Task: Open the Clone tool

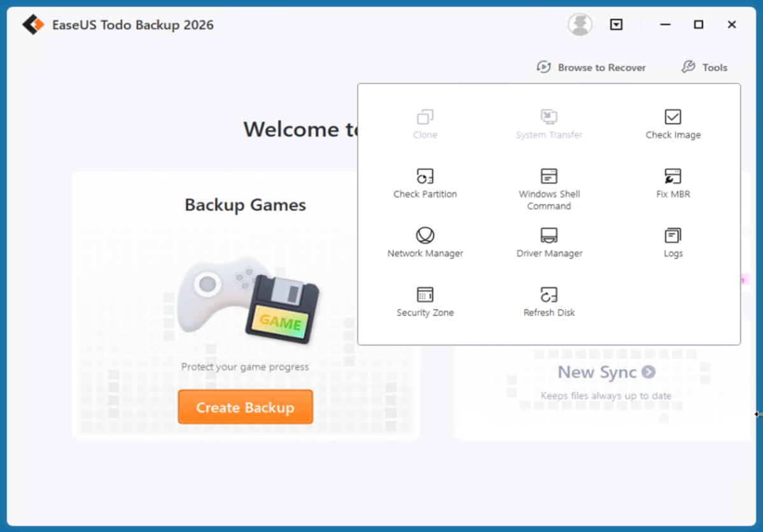Action: click(425, 124)
